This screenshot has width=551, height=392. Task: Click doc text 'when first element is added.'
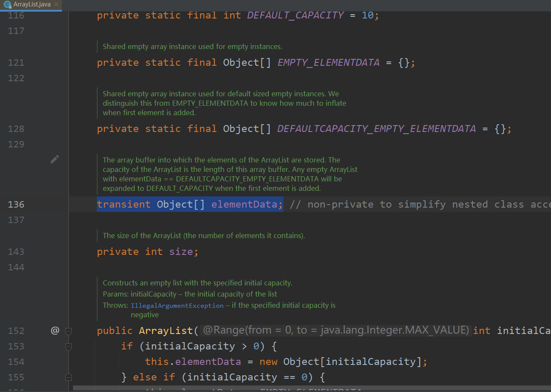[x=149, y=113]
